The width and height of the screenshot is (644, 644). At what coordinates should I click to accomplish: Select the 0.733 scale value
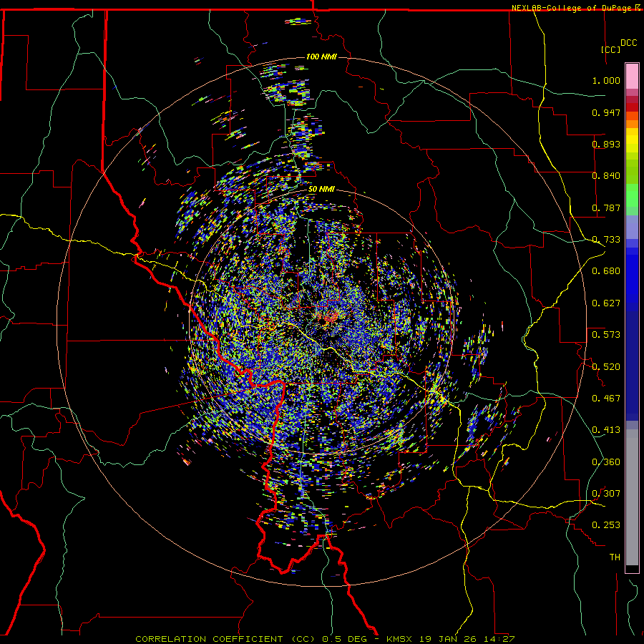[606, 240]
